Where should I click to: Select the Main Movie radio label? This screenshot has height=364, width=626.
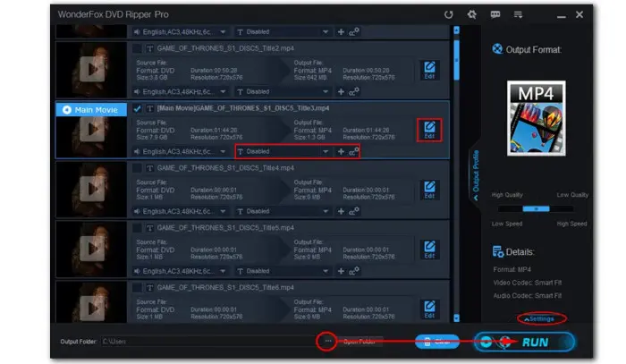click(91, 110)
